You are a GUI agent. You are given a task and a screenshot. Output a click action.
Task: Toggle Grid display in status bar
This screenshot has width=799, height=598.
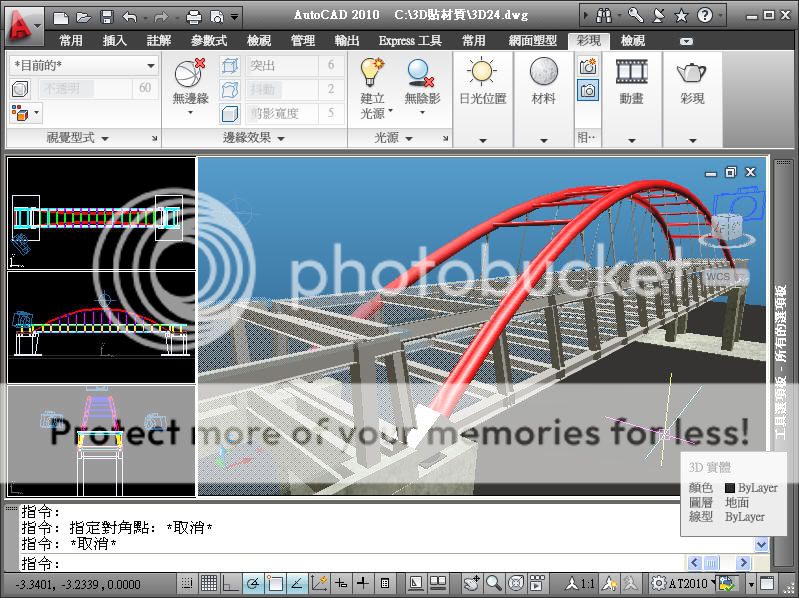coord(208,583)
